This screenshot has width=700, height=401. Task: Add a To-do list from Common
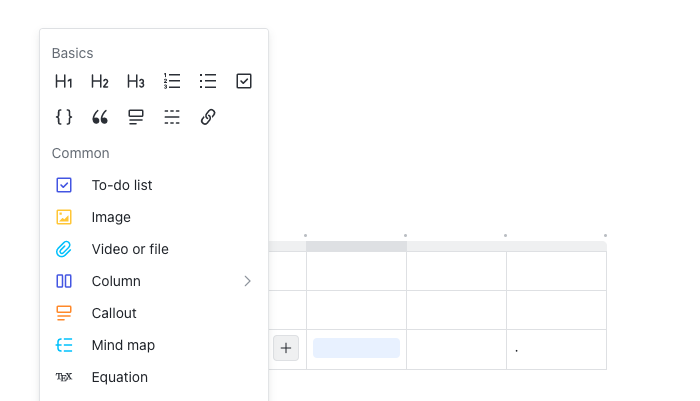coord(122,185)
